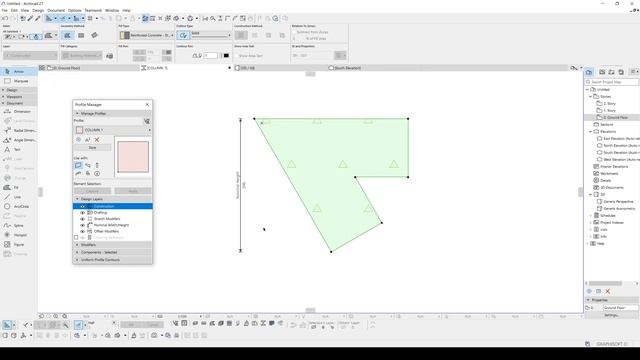640x360 pixels.
Task: Switch to the Ground Floor tab
Action: (89, 68)
